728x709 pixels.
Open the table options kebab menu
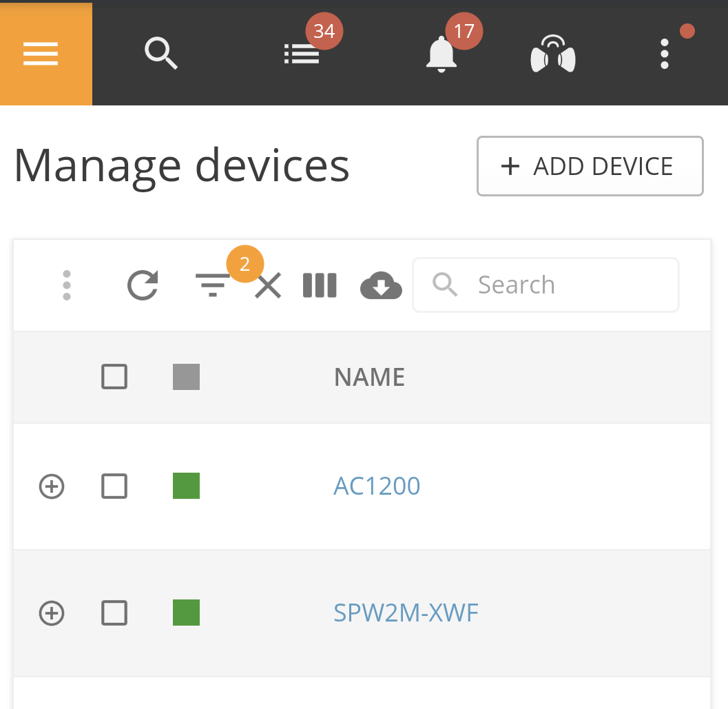(x=67, y=285)
